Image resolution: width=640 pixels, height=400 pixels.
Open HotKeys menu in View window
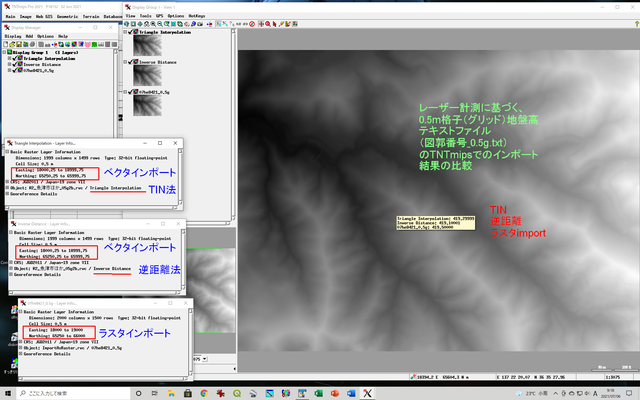pos(196,16)
